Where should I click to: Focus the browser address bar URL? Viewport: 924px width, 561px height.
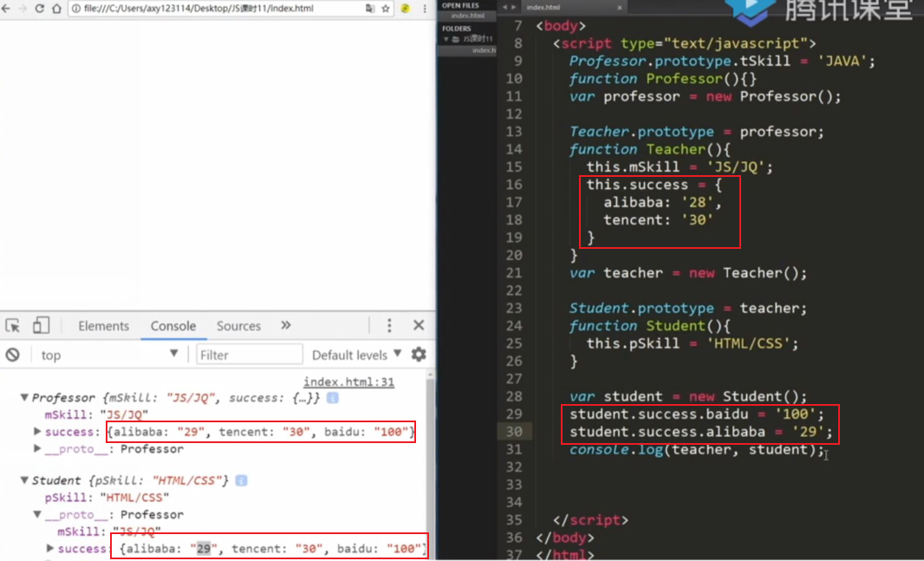click(198, 9)
